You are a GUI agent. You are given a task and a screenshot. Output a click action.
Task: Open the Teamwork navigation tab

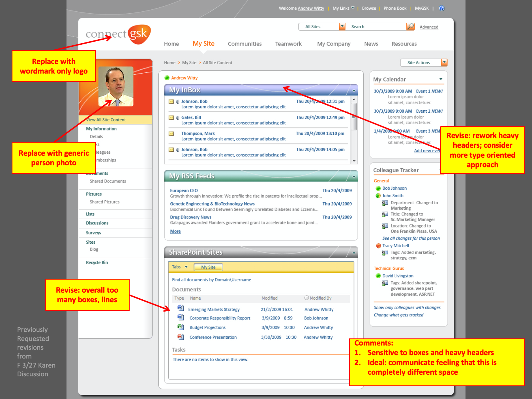click(x=288, y=44)
